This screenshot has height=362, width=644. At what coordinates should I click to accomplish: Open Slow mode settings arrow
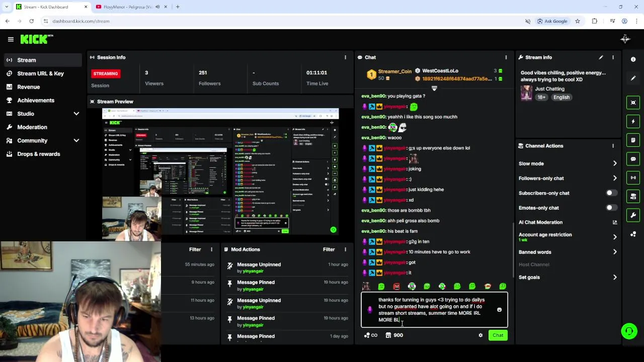point(615,163)
